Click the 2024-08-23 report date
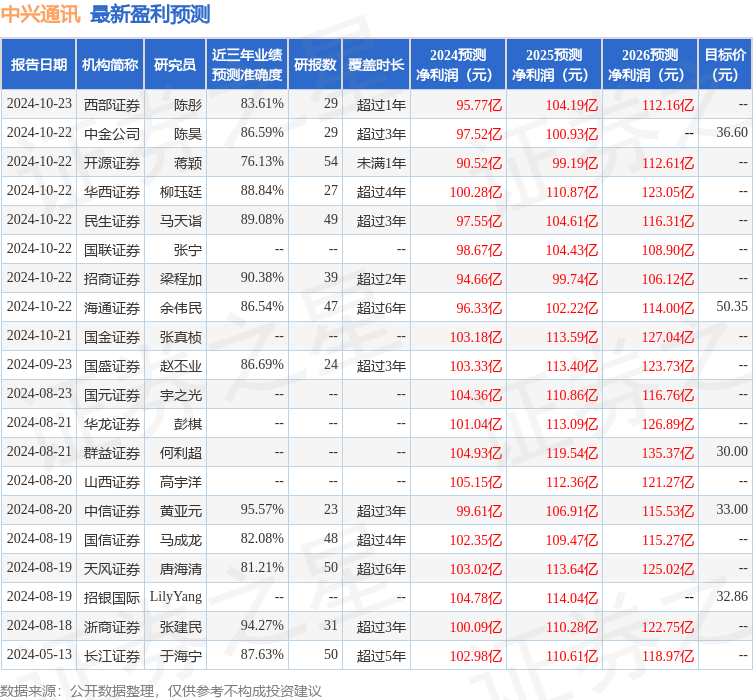The image size is (753, 700). (x=39, y=394)
